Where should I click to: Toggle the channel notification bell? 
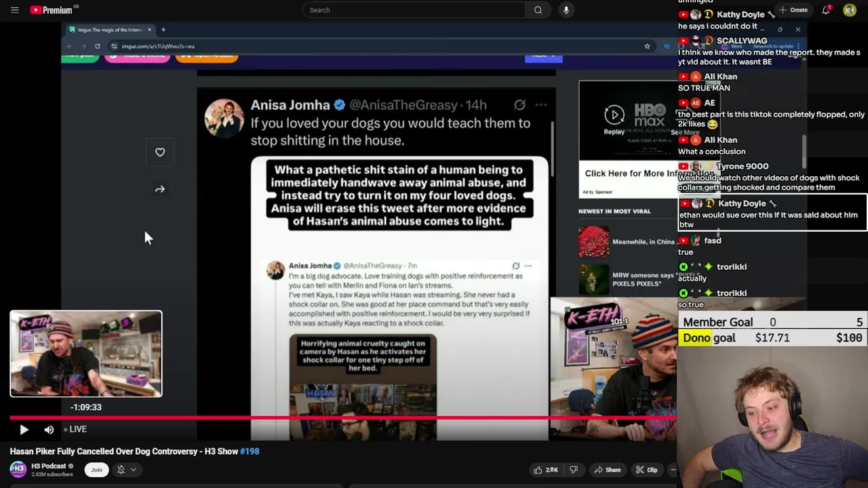click(x=121, y=470)
